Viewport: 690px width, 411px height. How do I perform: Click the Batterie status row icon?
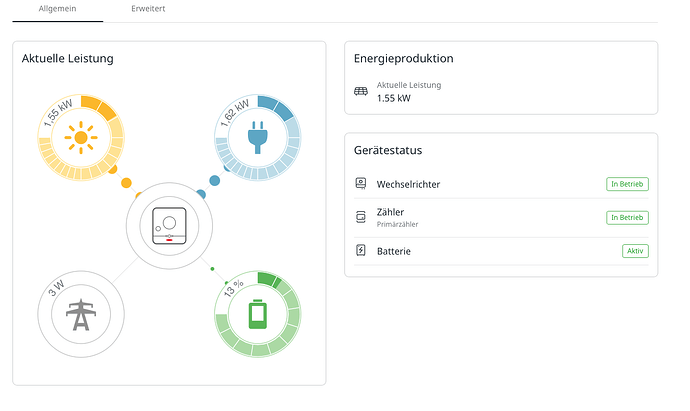(361, 251)
